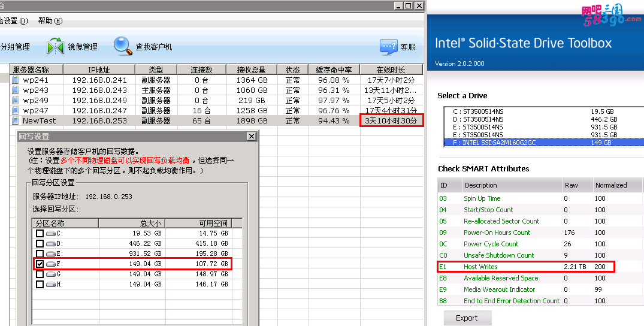Click End to End Error Detection Count
Screen dimensions: 644x326
coord(512,301)
